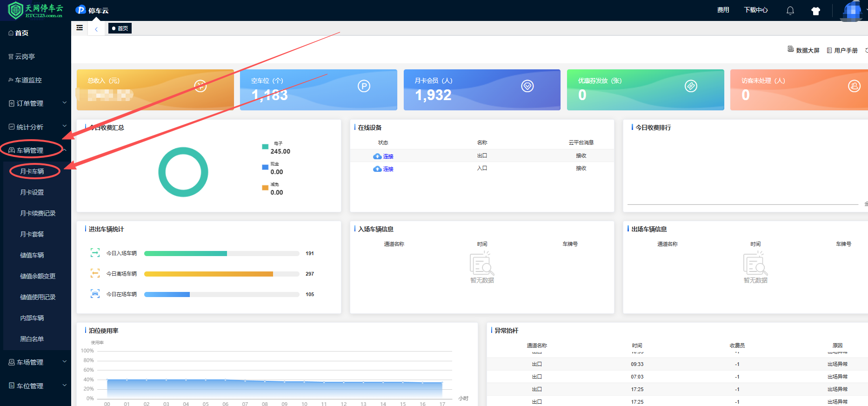This screenshot has height=406, width=868.
Task: Select 储值车辆 submenu item
Action: point(32,255)
